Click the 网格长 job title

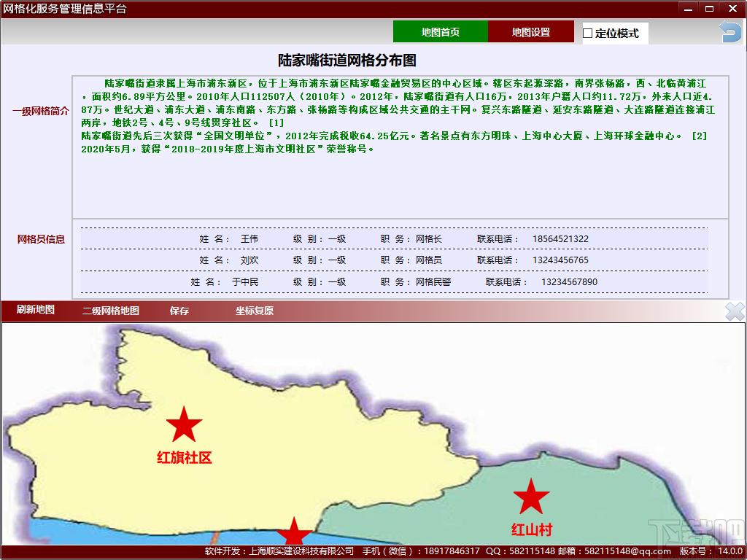429,239
